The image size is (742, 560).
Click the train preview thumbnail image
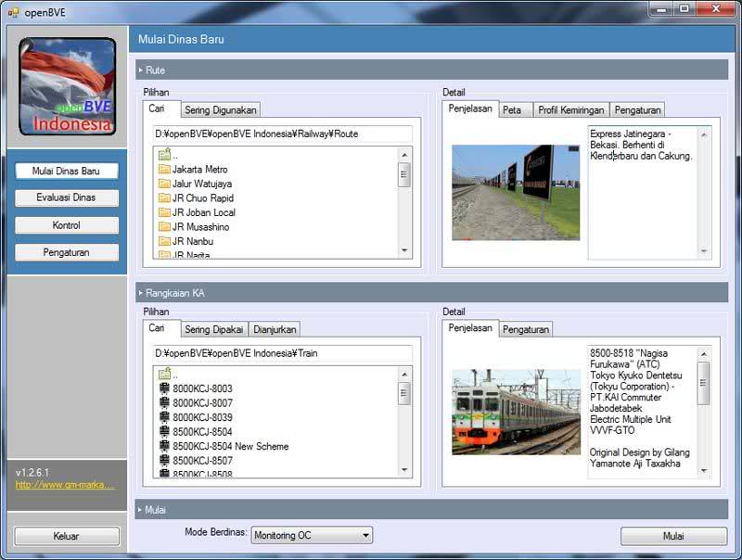coord(516,412)
